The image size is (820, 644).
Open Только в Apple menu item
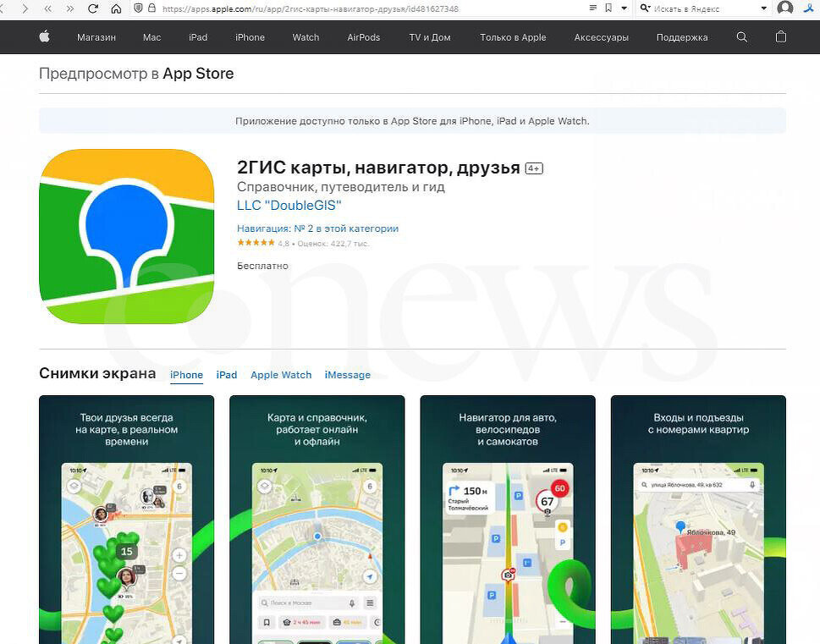click(513, 37)
